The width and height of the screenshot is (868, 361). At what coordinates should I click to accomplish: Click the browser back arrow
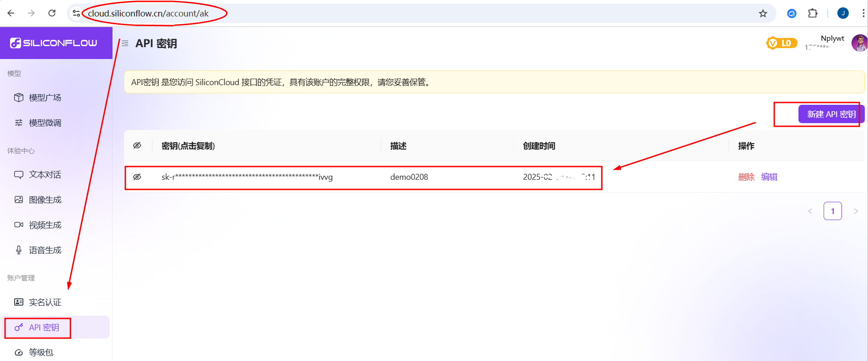pos(11,13)
